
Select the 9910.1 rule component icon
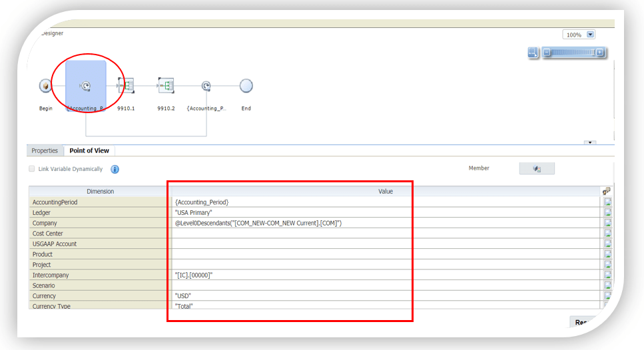[126, 85]
